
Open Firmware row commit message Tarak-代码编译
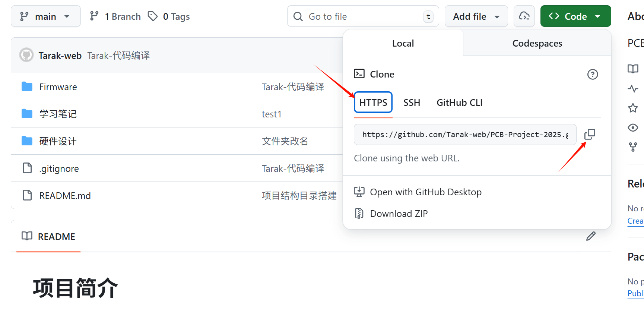coord(293,87)
